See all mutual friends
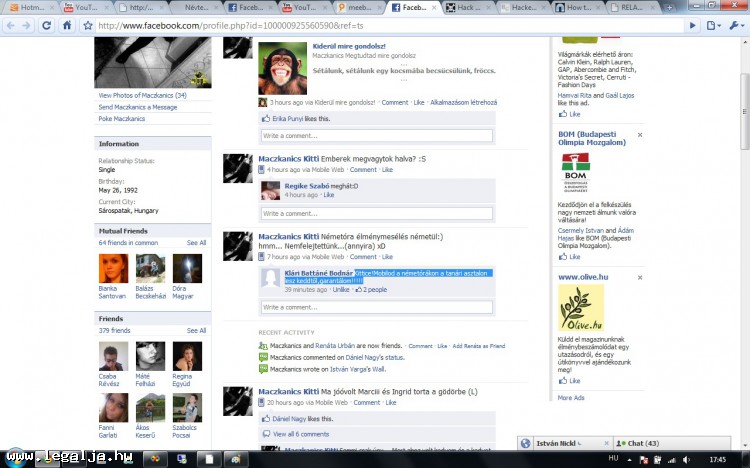The width and height of the screenshot is (750, 468). [196, 242]
